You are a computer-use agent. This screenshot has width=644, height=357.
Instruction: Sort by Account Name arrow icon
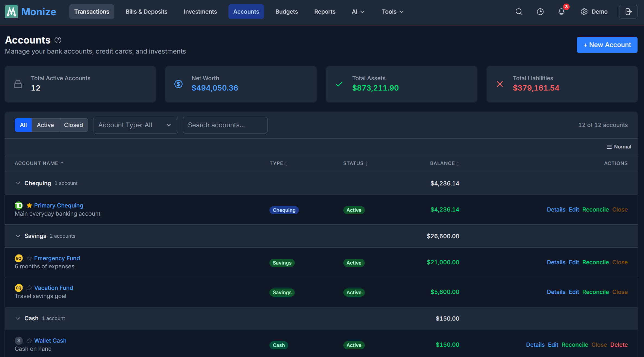(62, 163)
